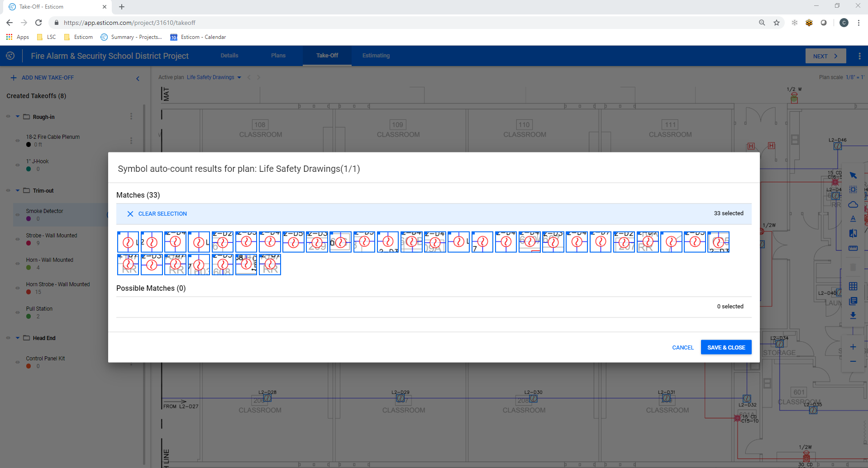Click purple color dot of Smoke Detector
This screenshot has width=868, height=468.
click(29, 219)
